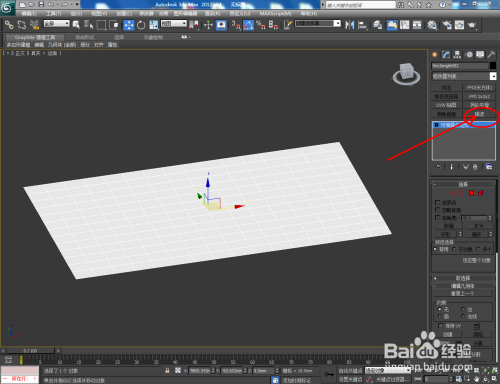Toggle the Percent Snap icon
This screenshot has width=500, height=384.
(261, 25)
